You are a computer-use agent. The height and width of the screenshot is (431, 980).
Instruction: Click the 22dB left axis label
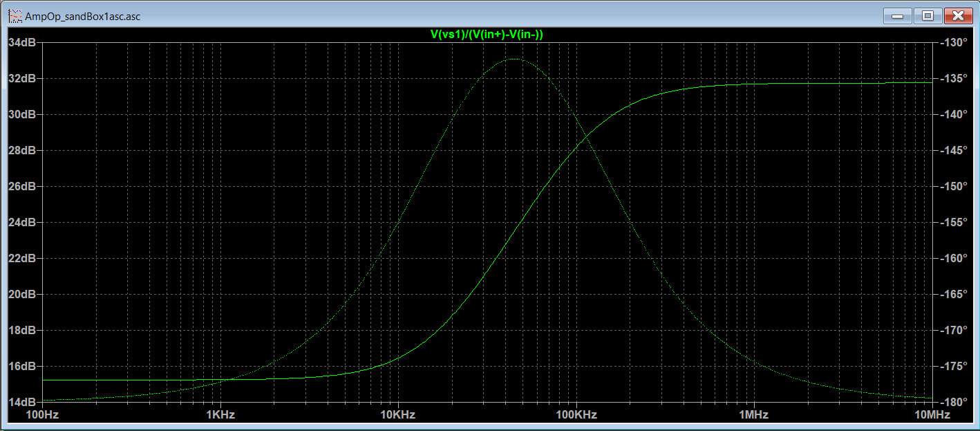coord(22,259)
